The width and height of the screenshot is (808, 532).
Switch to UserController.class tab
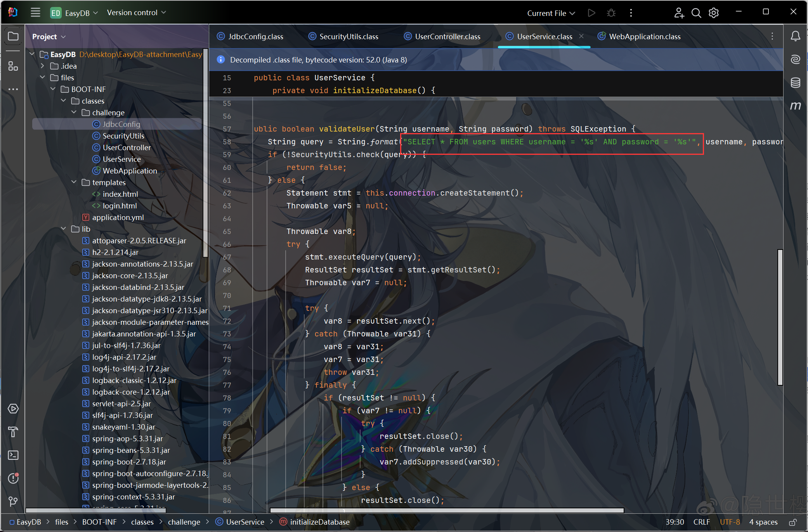pyautogui.click(x=442, y=36)
